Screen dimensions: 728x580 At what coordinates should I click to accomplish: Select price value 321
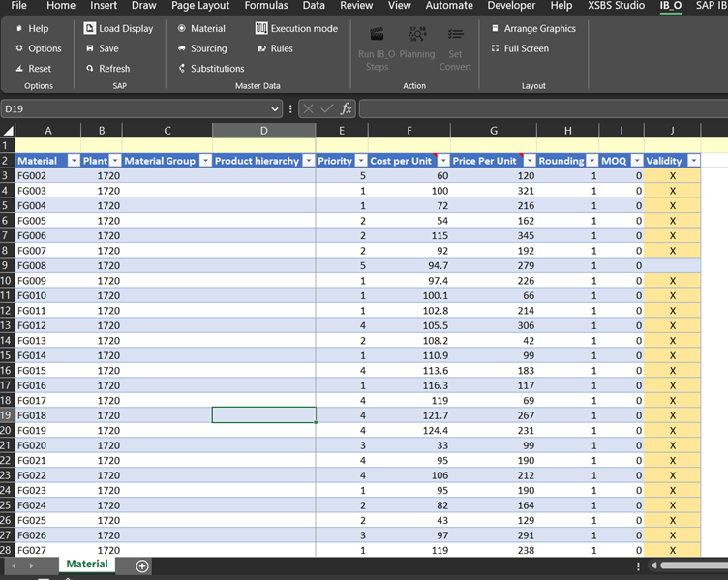(493, 191)
